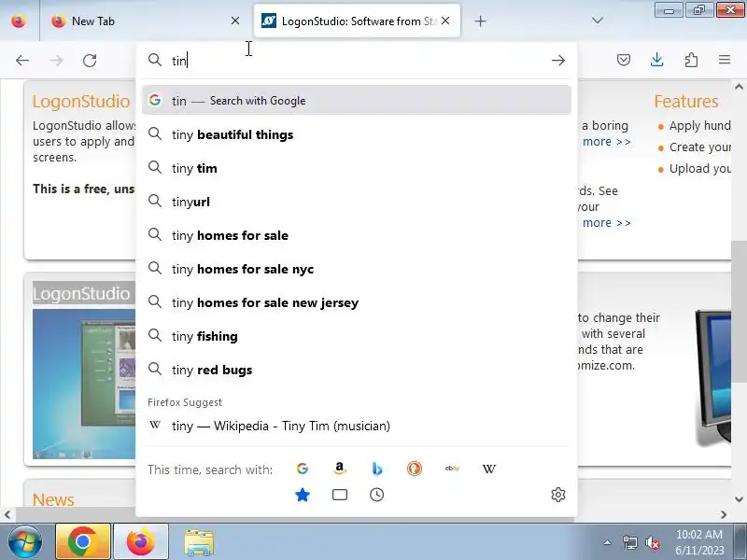The height and width of the screenshot is (560, 747).
Task: Click the 'Features' heading
Action: pos(685,101)
